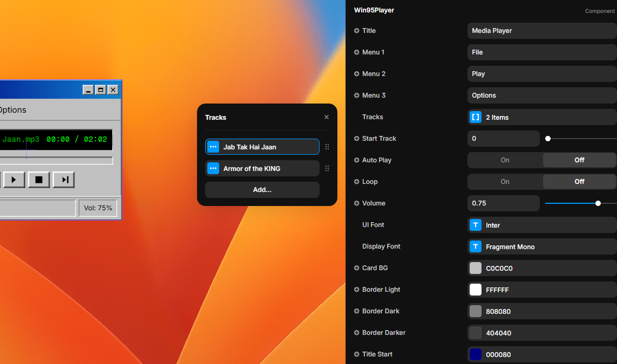Click Add... button in Tracks popup
617x364 pixels.
262,190
